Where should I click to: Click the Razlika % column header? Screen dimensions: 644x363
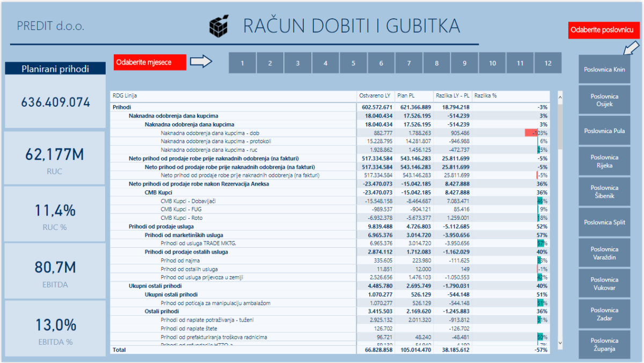[485, 95]
